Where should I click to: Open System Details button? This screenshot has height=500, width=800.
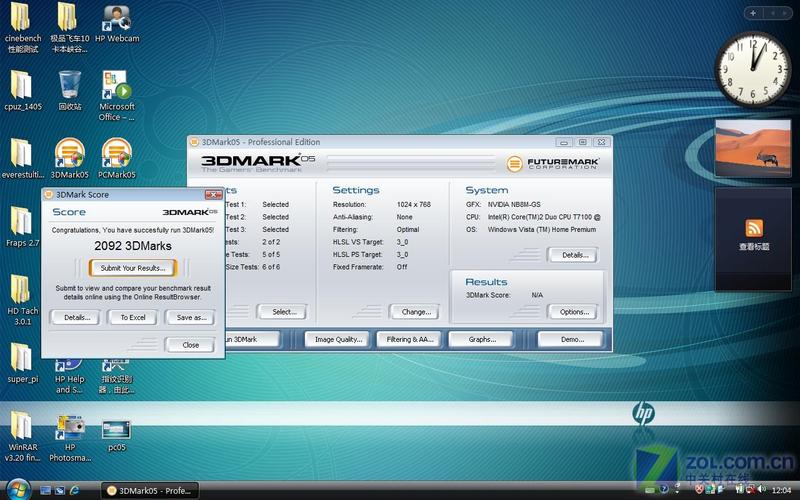(574, 255)
